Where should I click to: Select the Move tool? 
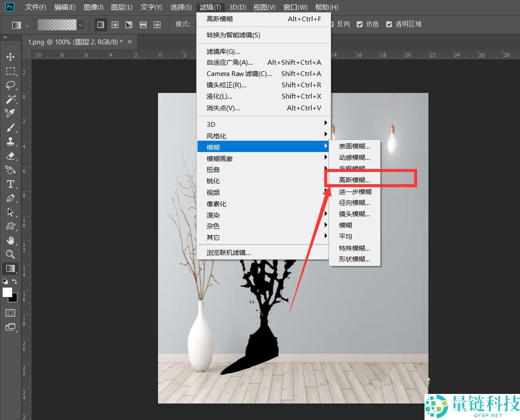[10, 57]
